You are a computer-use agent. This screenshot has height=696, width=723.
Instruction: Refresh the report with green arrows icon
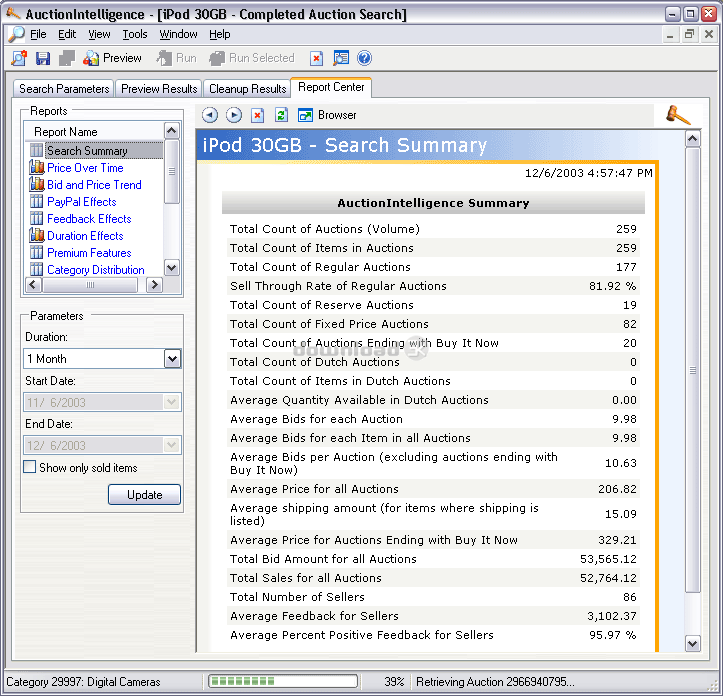[x=281, y=115]
